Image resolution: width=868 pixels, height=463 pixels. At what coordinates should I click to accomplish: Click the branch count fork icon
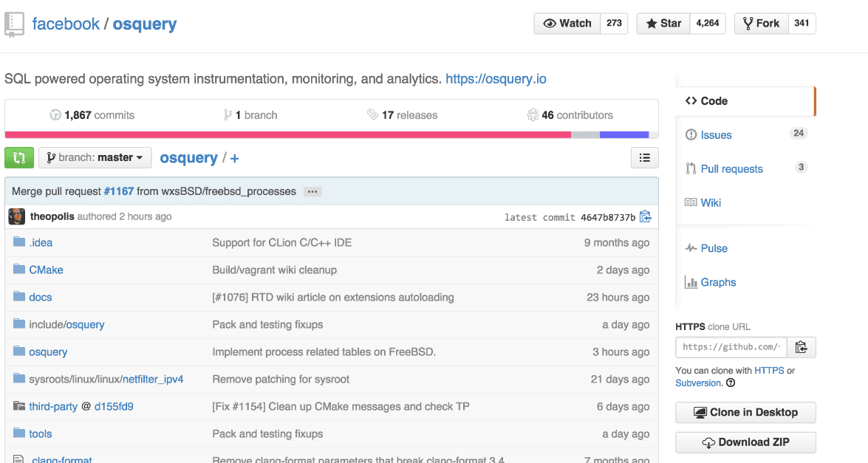tap(228, 115)
